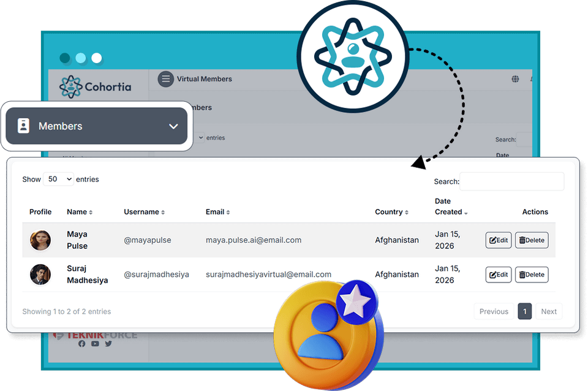Open the hamburger menu beside Virtual Members
588x391 pixels.
(165, 79)
